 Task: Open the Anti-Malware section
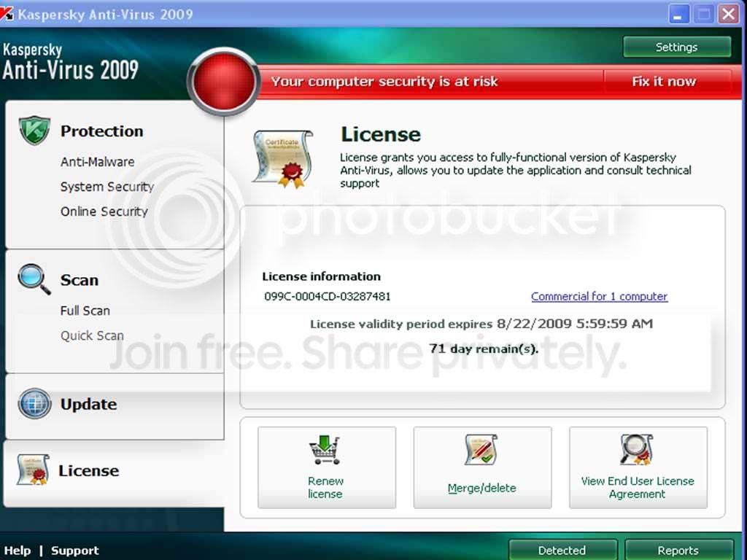[x=97, y=162]
